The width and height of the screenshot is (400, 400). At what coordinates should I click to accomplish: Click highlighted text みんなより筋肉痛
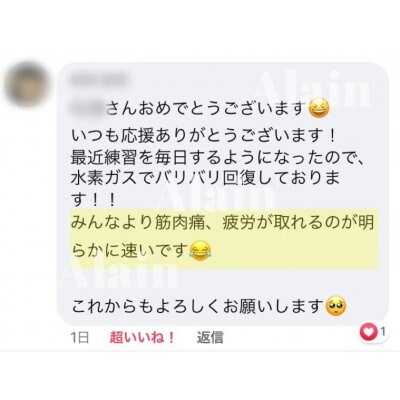coord(222,223)
